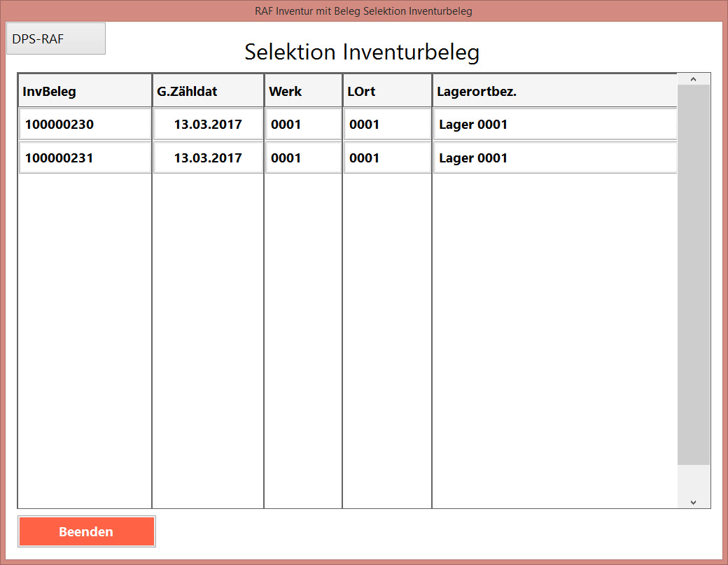Click the scrollbar down arrow
This screenshot has height=565, width=728.
[x=693, y=501]
